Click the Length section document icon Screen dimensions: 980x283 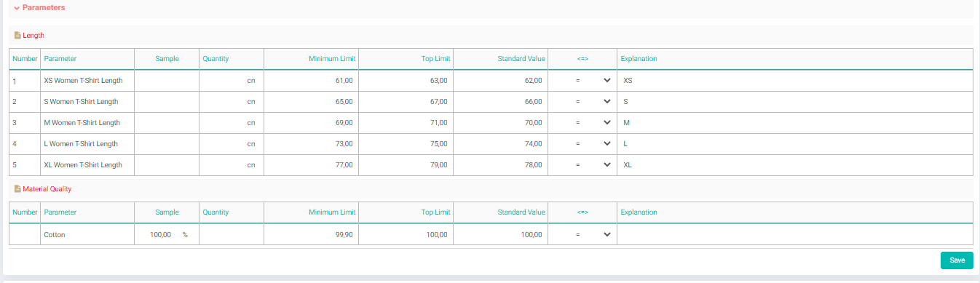point(17,35)
